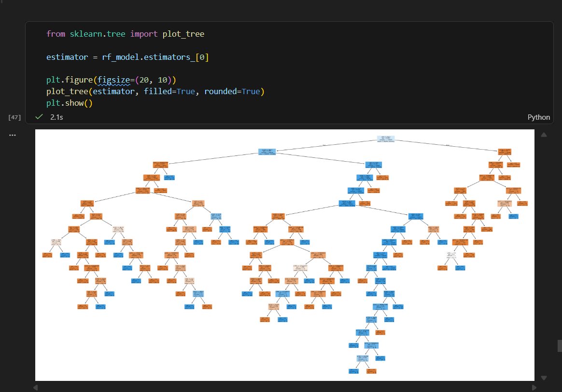
Task: Click the horizontal scroll right arrow
Action: click(x=534, y=387)
